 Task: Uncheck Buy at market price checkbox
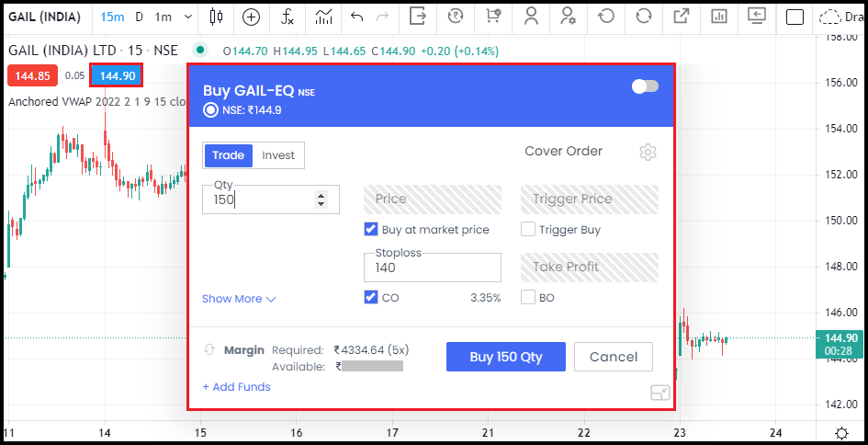pyautogui.click(x=371, y=229)
